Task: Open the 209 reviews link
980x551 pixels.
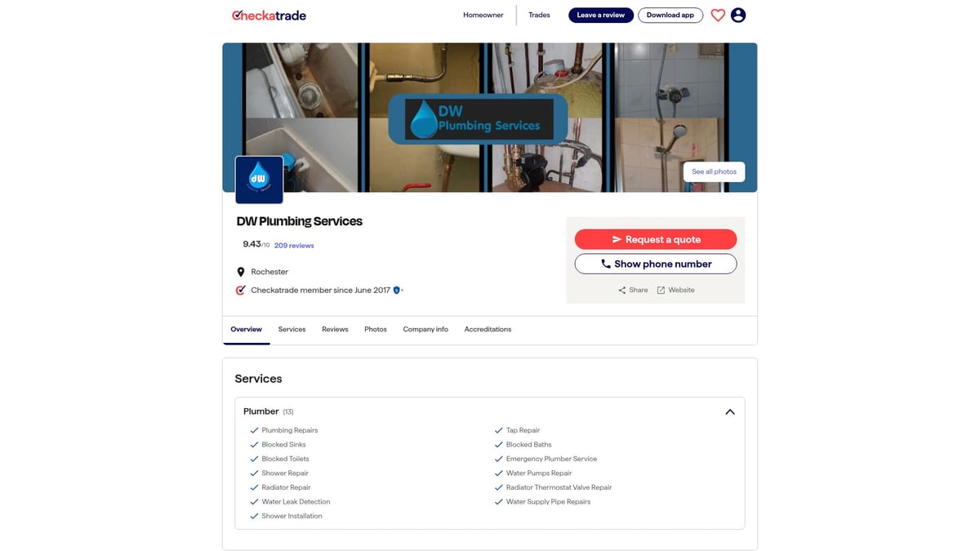Action: (294, 245)
